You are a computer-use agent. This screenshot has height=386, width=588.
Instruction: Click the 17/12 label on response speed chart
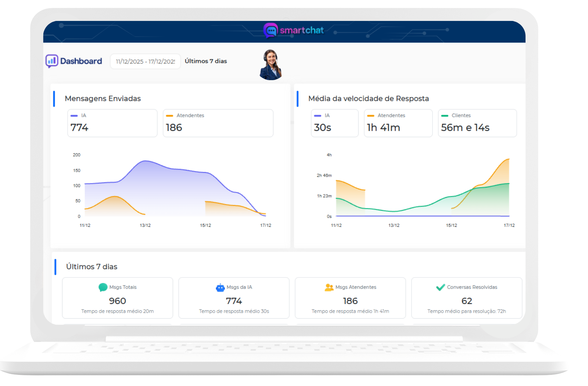coord(509,225)
